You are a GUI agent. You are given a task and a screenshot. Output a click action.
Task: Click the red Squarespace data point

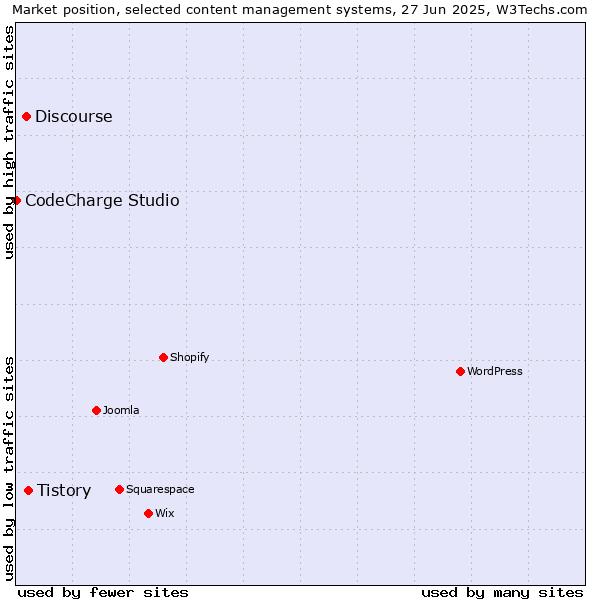(x=119, y=489)
